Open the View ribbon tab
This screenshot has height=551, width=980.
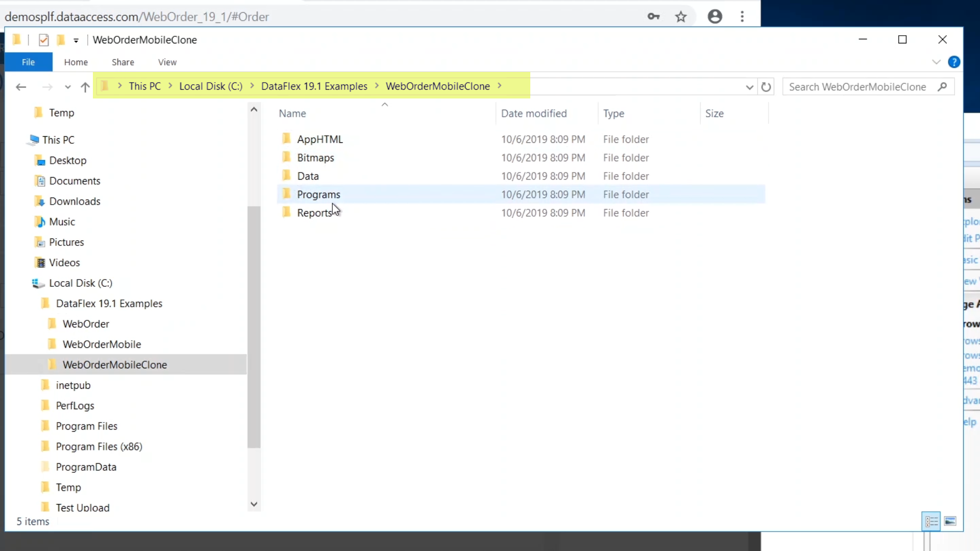167,62
